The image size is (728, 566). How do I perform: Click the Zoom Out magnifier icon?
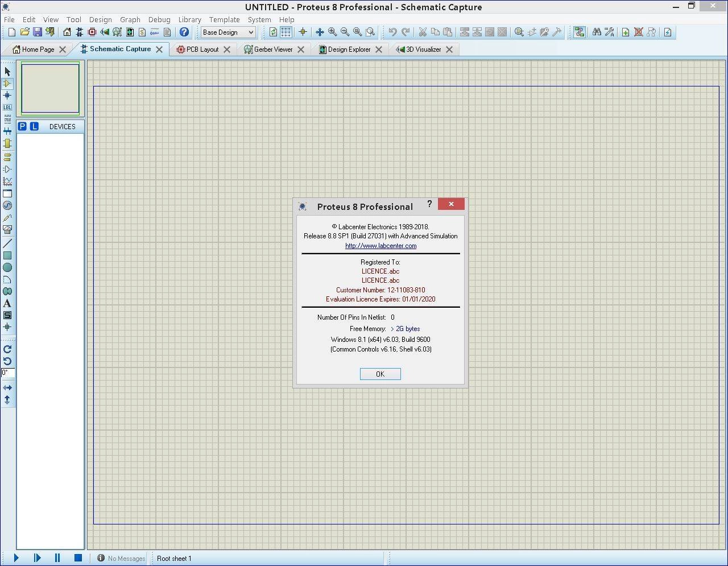tap(345, 32)
